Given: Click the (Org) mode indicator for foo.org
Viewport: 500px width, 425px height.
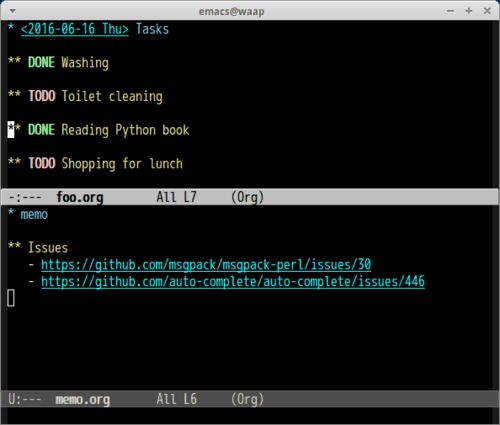Looking at the screenshot, I should 247,197.
